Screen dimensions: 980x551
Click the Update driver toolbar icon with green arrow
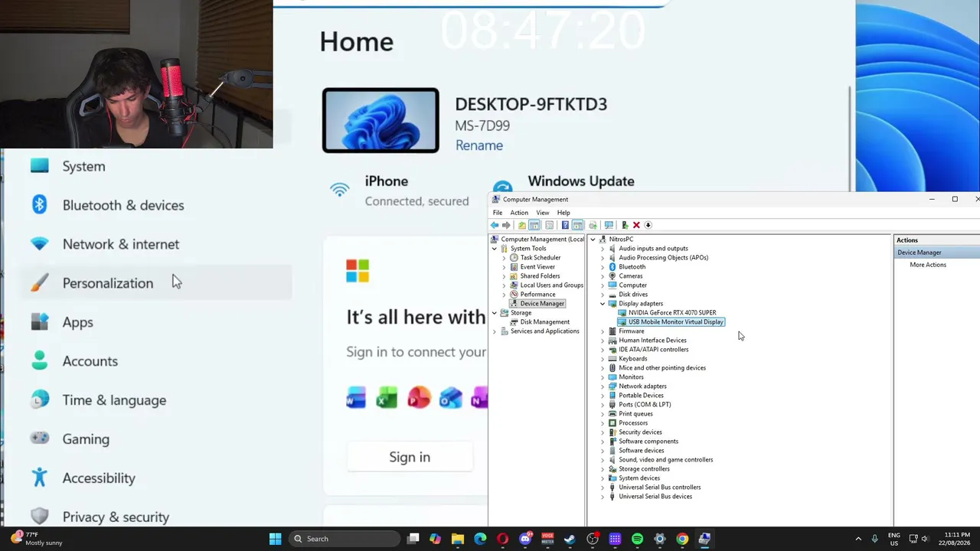tap(625, 225)
